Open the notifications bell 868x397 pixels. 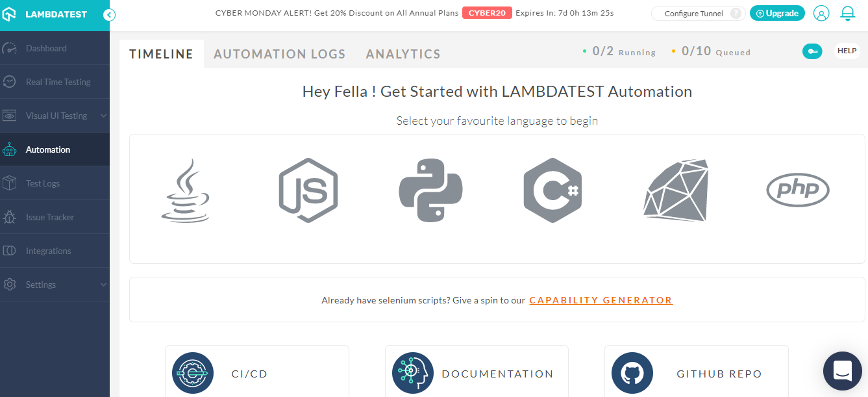(x=848, y=13)
